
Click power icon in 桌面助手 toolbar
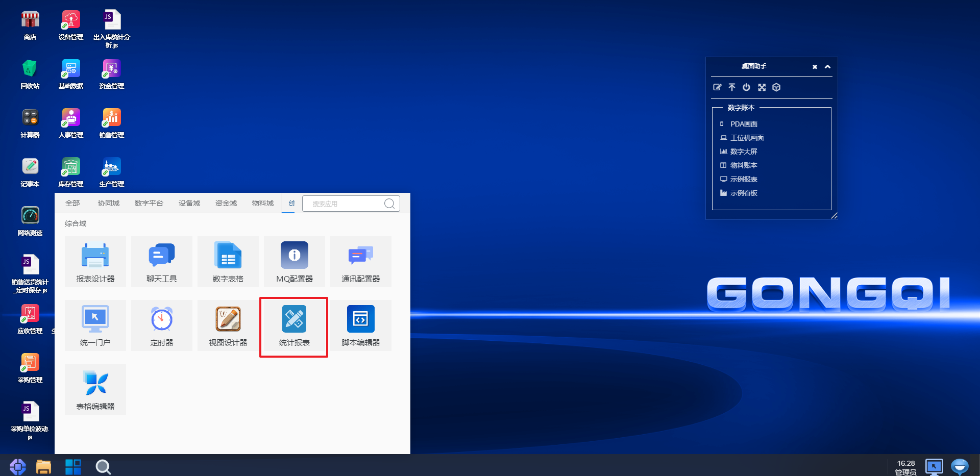click(x=746, y=87)
